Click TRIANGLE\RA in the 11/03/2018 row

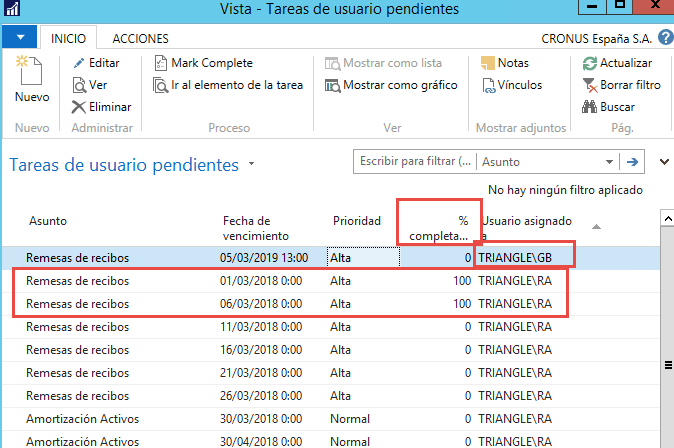pyautogui.click(x=515, y=327)
